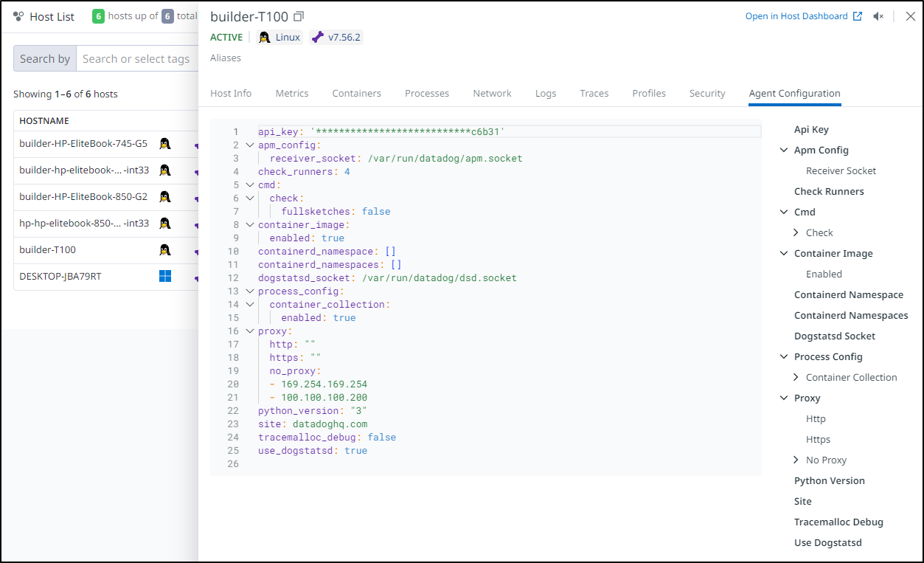Open the Profiles tab
This screenshot has width=924, height=563.
(x=649, y=94)
